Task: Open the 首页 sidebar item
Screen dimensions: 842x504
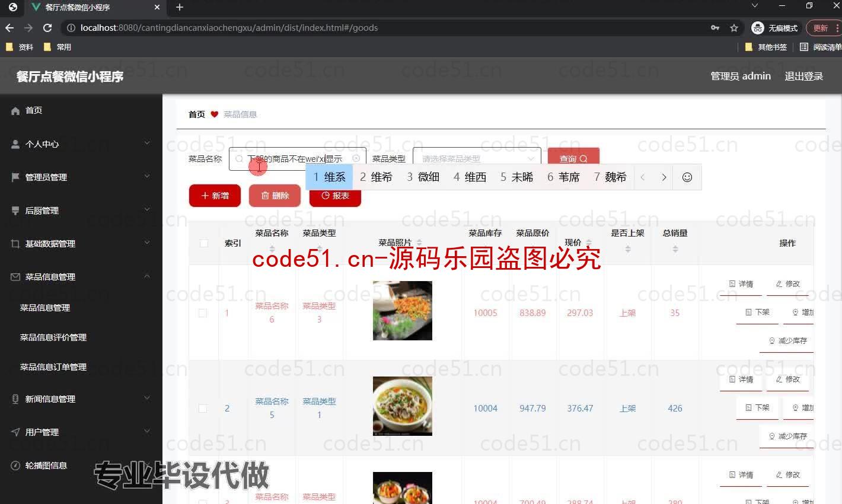Action: (x=81, y=110)
